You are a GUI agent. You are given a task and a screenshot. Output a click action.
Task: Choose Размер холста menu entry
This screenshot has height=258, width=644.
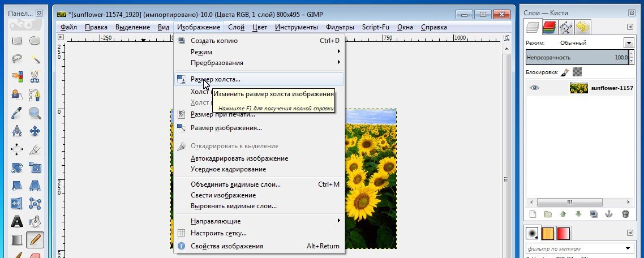[x=260, y=79]
